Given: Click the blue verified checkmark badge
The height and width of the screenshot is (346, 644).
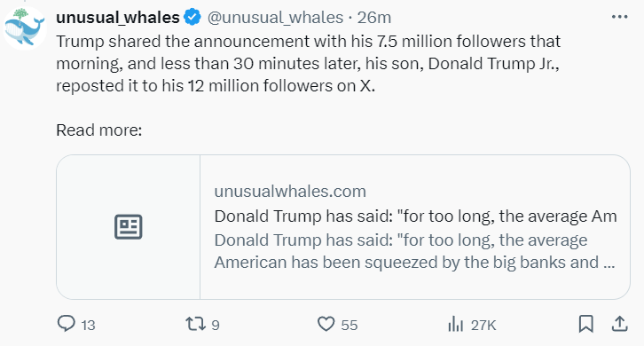Looking at the screenshot, I should (x=192, y=18).
